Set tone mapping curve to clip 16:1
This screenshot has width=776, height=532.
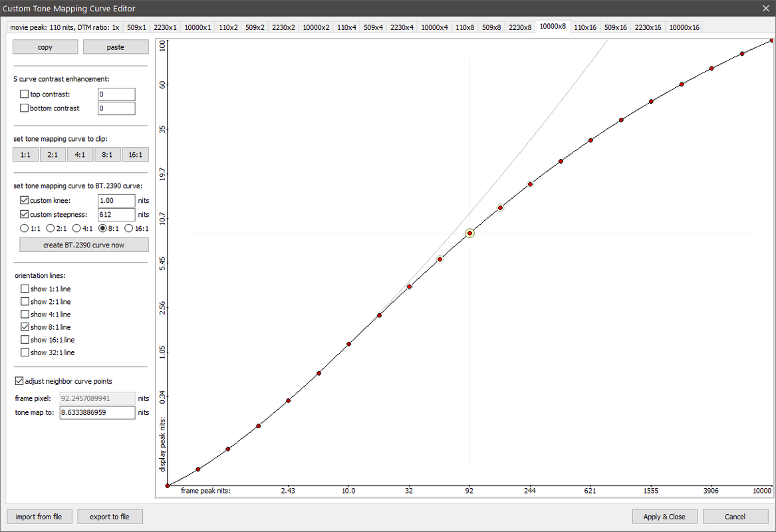(x=135, y=155)
